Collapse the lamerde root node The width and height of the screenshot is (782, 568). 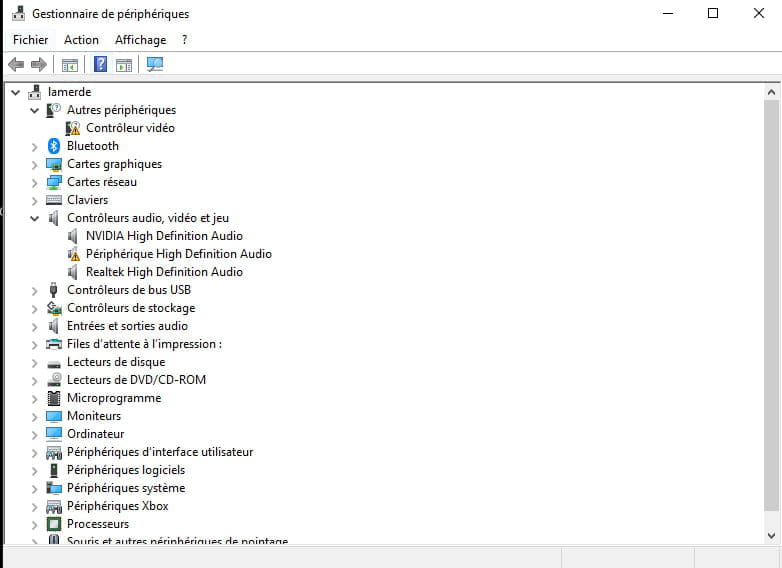(16, 92)
